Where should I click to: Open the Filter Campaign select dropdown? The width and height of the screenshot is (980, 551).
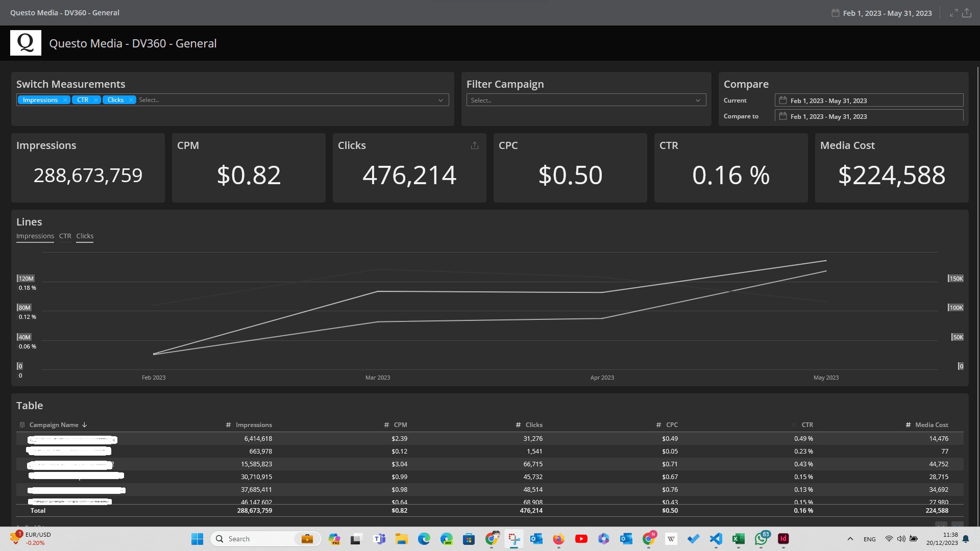click(x=586, y=101)
